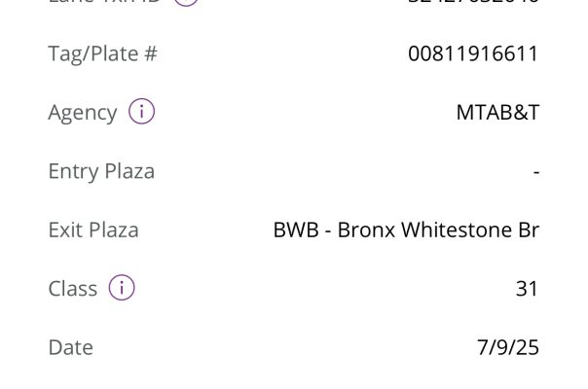Select the dash value for Entry Plaza
The image size is (588, 389).
(536, 172)
